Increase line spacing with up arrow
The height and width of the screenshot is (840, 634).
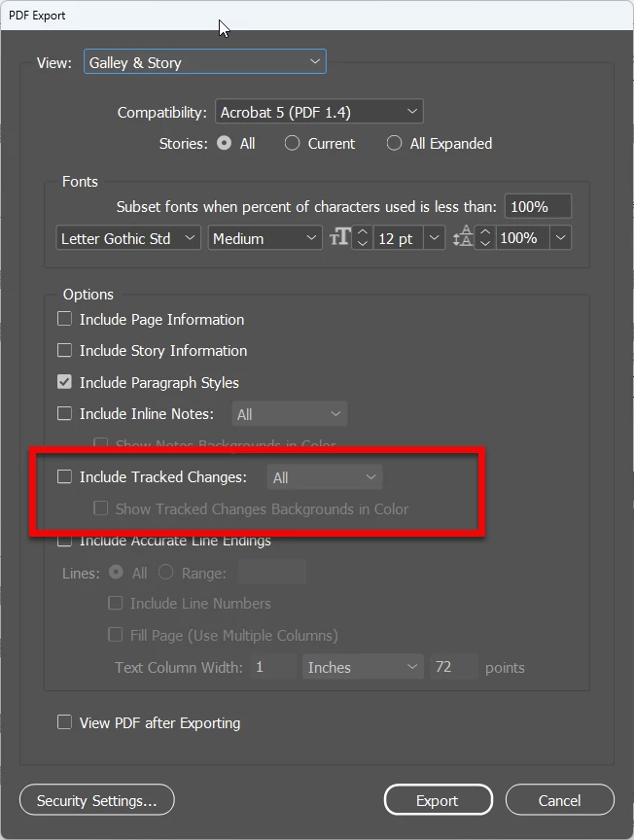485,232
